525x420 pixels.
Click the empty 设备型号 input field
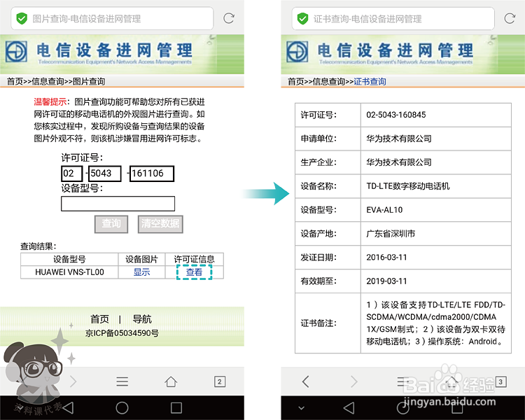pos(118,204)
